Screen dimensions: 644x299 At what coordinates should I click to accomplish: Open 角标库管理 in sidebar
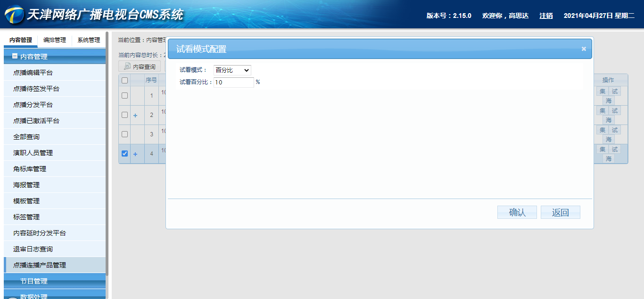pyautogui.click(x=55, y=169)
